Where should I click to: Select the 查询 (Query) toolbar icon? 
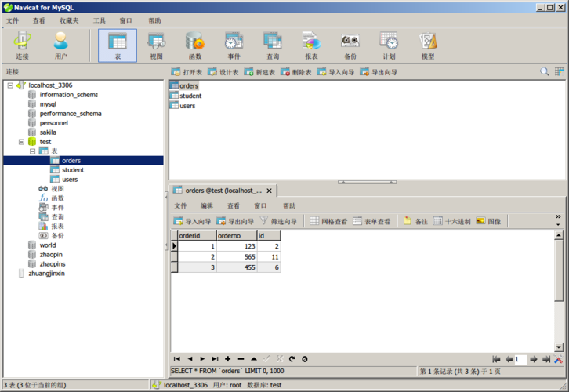(x=273, y=45)
